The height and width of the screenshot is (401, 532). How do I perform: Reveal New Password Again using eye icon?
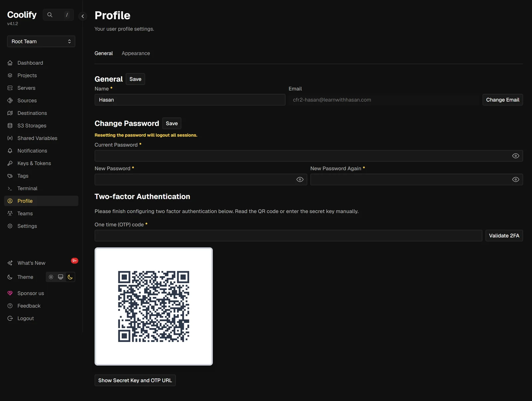pos(516,179)
